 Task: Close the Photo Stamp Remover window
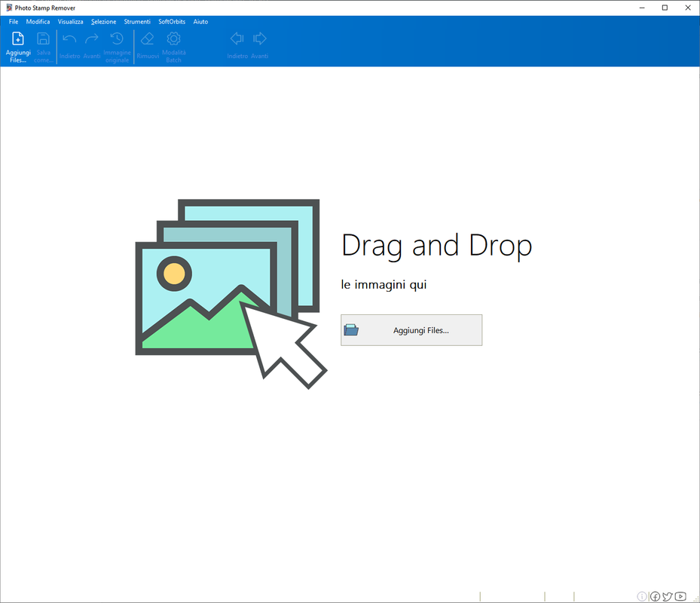point(688,8)
